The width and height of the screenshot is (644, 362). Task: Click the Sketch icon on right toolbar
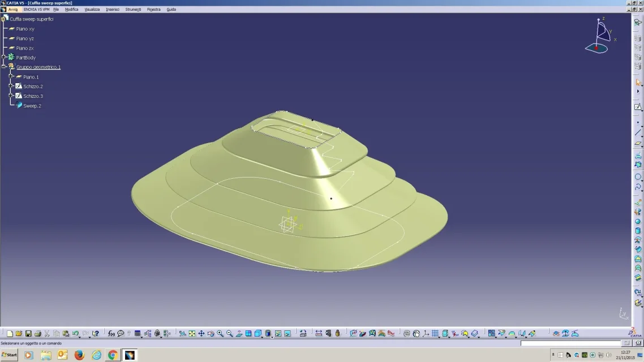638,107
